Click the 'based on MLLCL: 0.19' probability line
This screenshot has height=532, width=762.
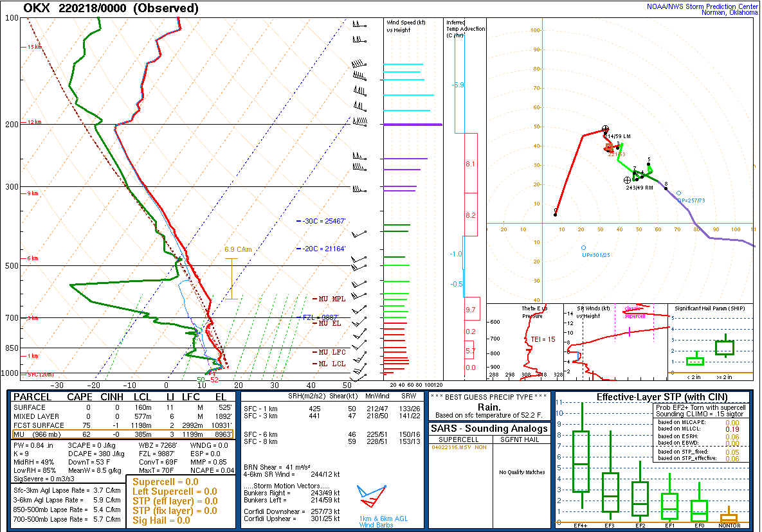(x=699, y=429)
